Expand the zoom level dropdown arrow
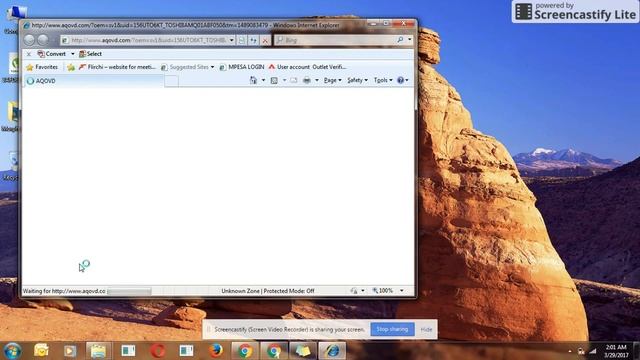This screenshot has width=640, height=360. pyautogui.click(x=402, y=291)
